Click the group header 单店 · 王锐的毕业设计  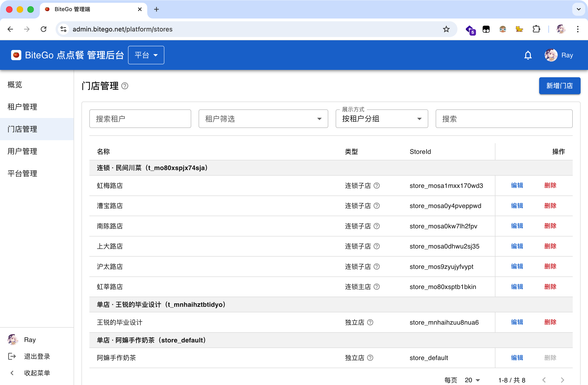331,304
